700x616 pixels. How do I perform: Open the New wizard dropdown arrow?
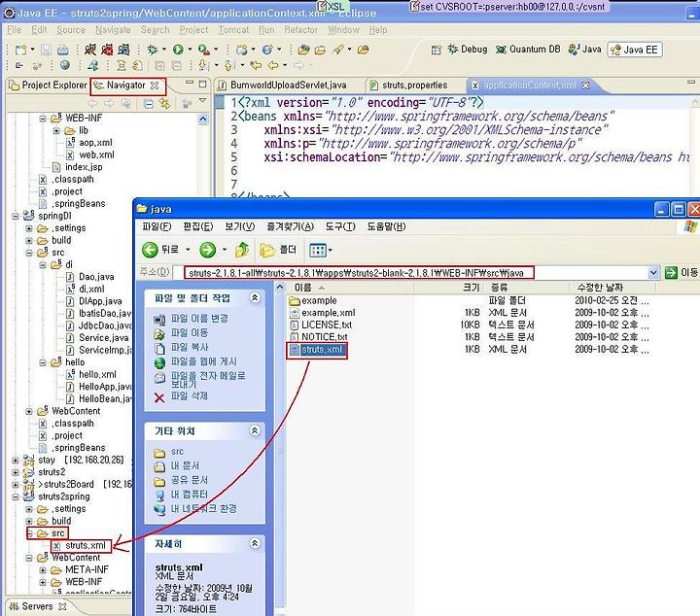[32, 49]
